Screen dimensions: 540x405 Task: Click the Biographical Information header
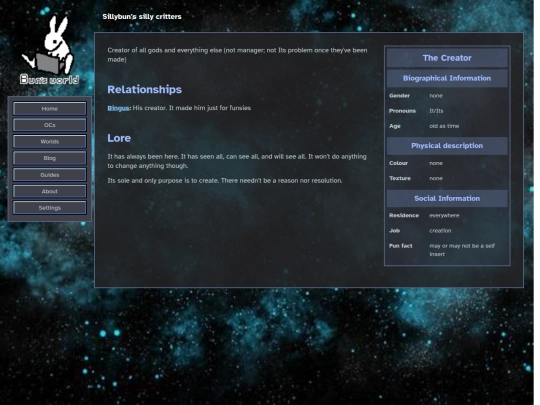[x=447, y=78]
